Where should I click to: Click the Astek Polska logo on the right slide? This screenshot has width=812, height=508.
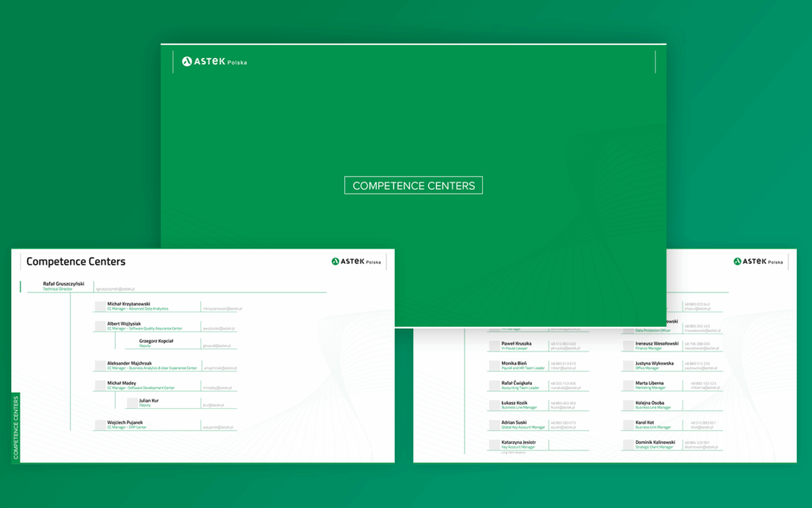(758, 261)
